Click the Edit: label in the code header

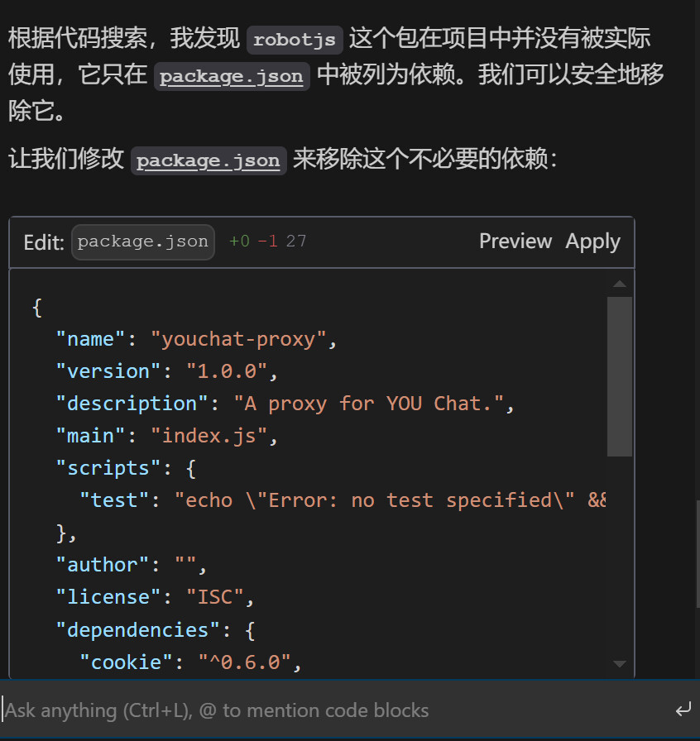coord(44,241)
